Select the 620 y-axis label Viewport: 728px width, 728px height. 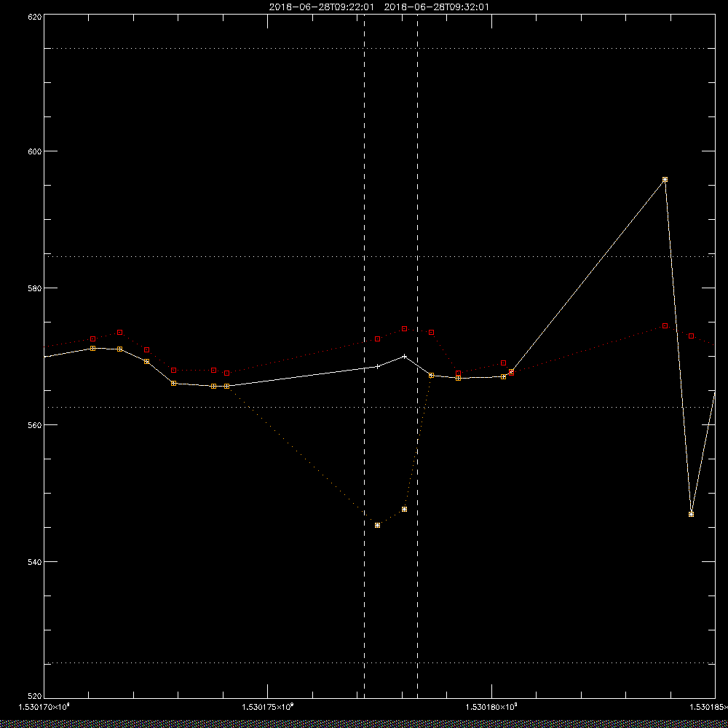click(35, 16)
